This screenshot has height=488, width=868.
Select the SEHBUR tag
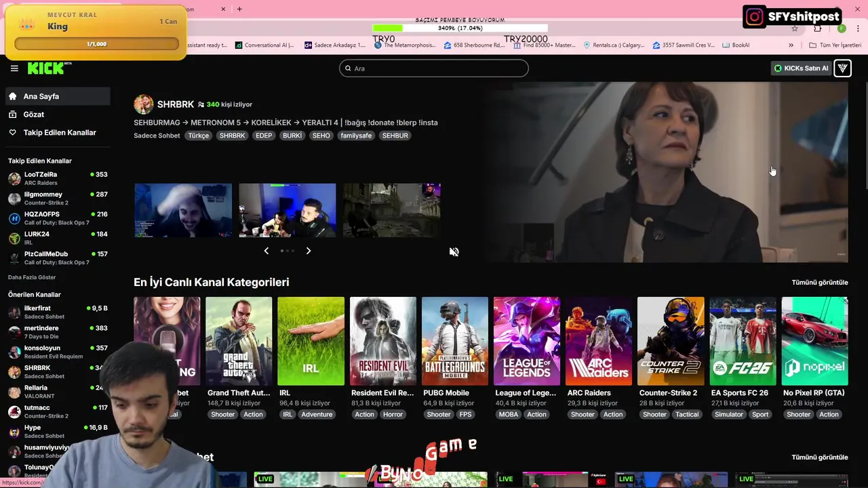tap(395, 136)
